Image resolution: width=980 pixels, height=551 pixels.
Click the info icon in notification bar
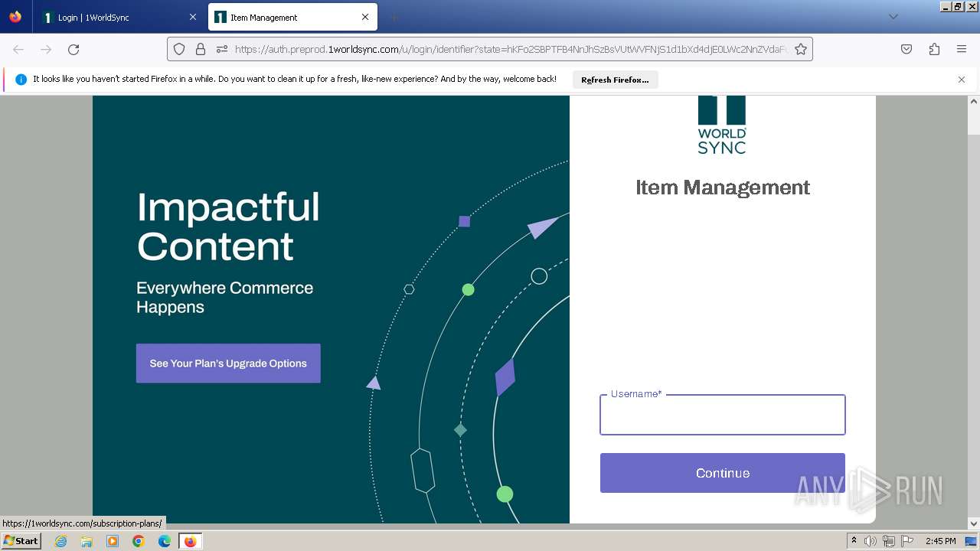21,80
